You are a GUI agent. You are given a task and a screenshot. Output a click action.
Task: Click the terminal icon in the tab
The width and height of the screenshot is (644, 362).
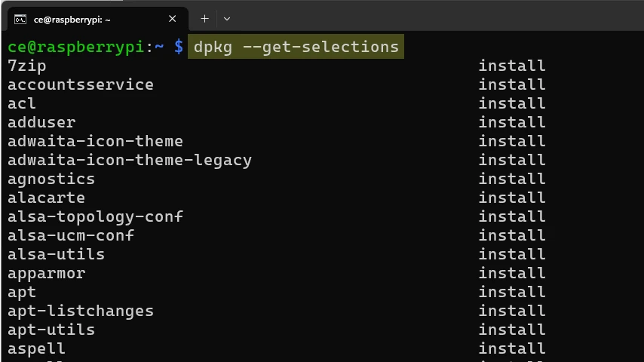20,19
